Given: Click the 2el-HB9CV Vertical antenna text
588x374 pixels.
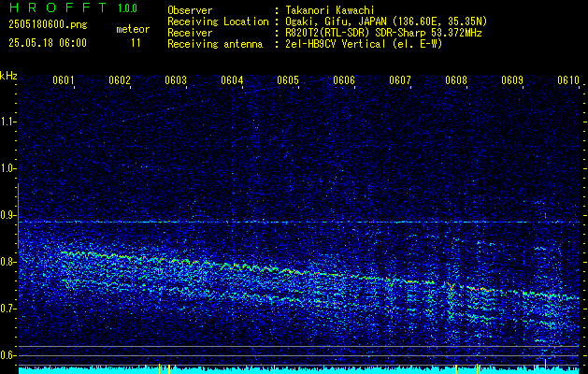Looking at the screenshot, I should click(x=364, y=44).
